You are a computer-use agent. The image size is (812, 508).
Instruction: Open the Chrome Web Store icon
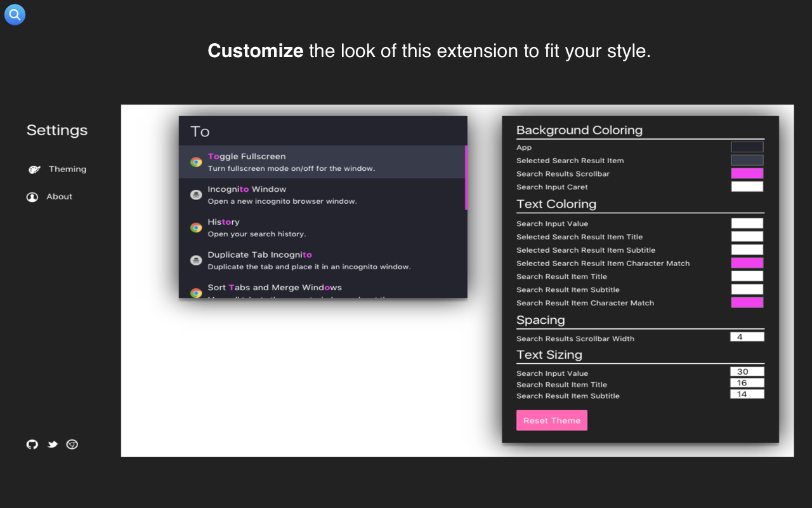tap(72, 444)
